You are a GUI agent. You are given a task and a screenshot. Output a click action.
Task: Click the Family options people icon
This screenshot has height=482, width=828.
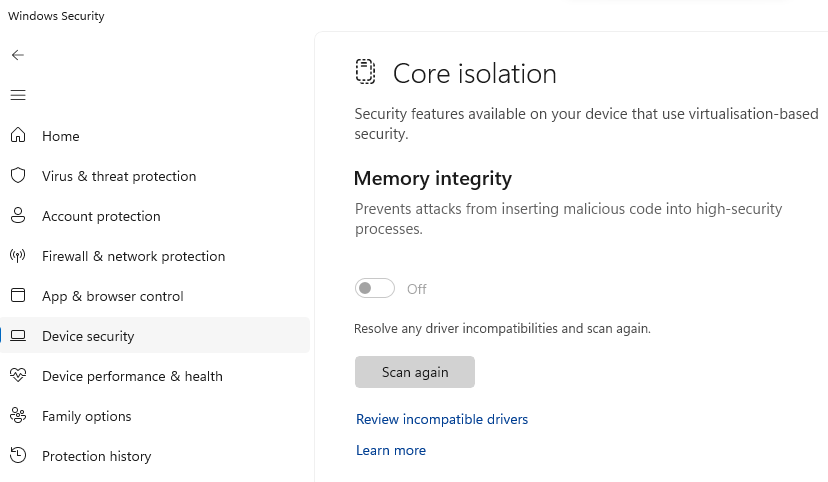coord(17,415)
